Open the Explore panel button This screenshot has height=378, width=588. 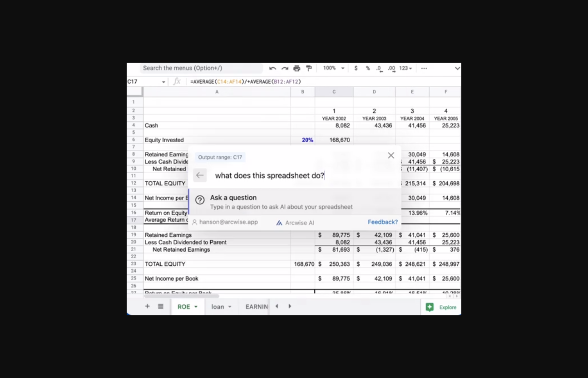(x=441, y=307)
